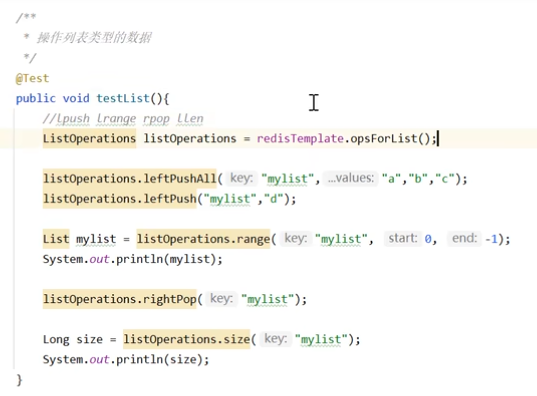The image size is (537, 396).
Task: Click the end: parameter hint
Action: coord(464,238)
